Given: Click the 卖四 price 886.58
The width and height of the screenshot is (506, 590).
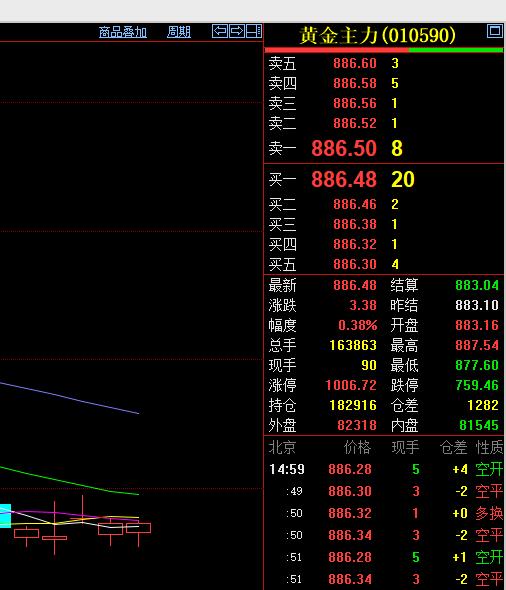Looking at the screenshot, I should (x=355, y=83).
